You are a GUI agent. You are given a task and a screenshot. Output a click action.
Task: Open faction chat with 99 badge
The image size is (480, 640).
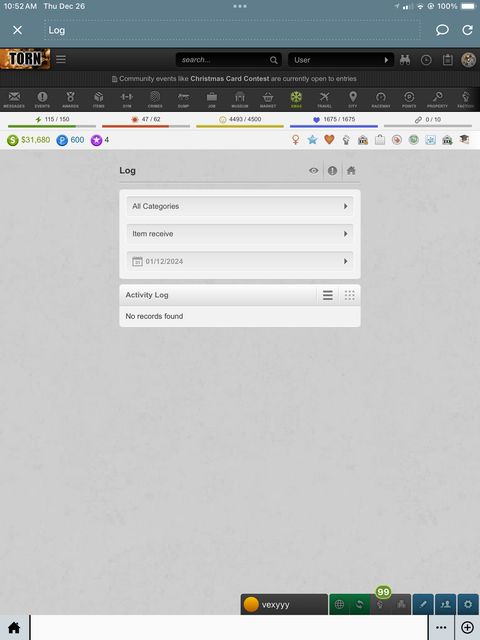[380, 604]
